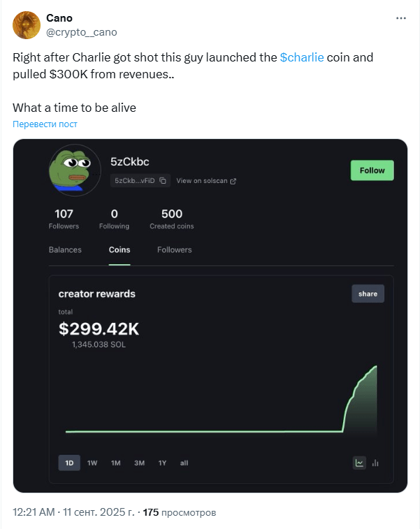Switch to bar chart view icon
420x529 pixels.
click(376, 462)
